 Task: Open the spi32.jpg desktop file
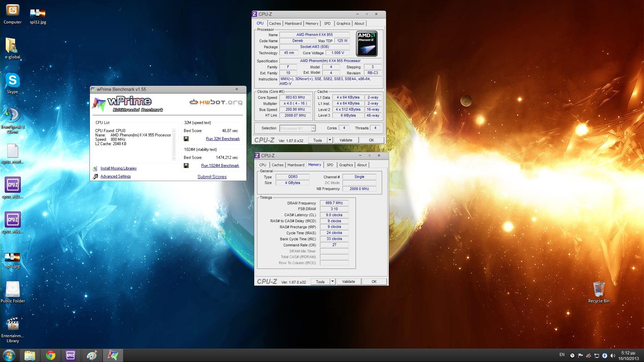(38, 15)
